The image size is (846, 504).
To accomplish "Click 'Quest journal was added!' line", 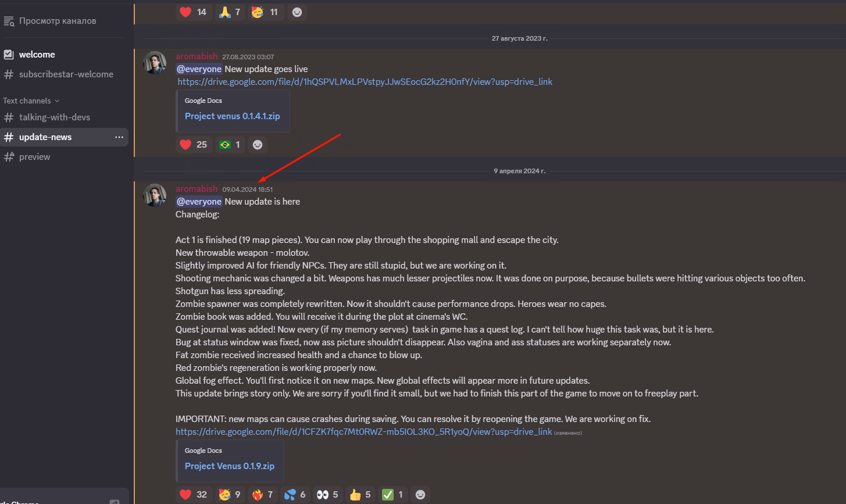I will pyautogui.click(x=445, y=330).
